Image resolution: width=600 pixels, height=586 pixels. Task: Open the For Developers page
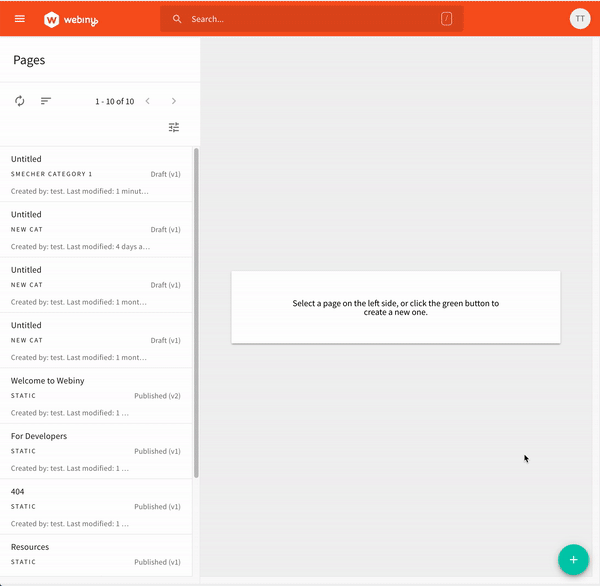click(x=96, y=452)
